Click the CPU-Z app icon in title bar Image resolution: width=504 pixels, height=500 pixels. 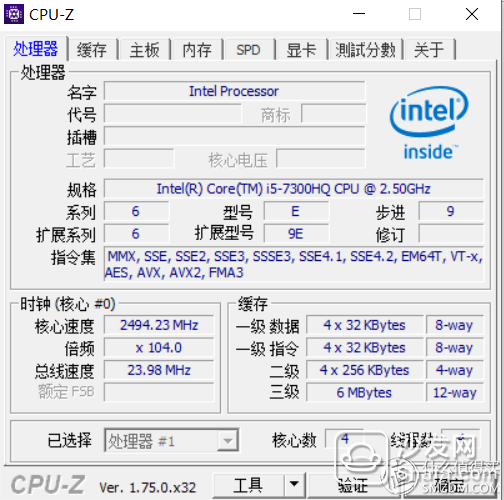point(14,14)
